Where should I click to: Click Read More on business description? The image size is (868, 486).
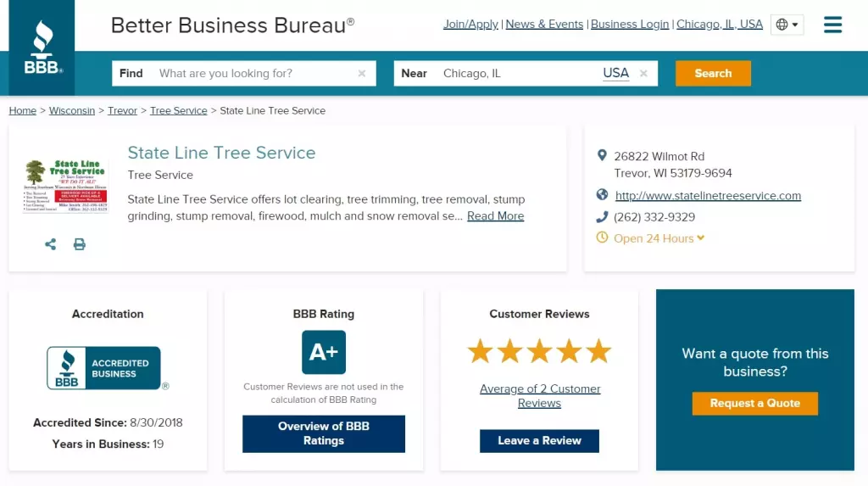[495, 216]
